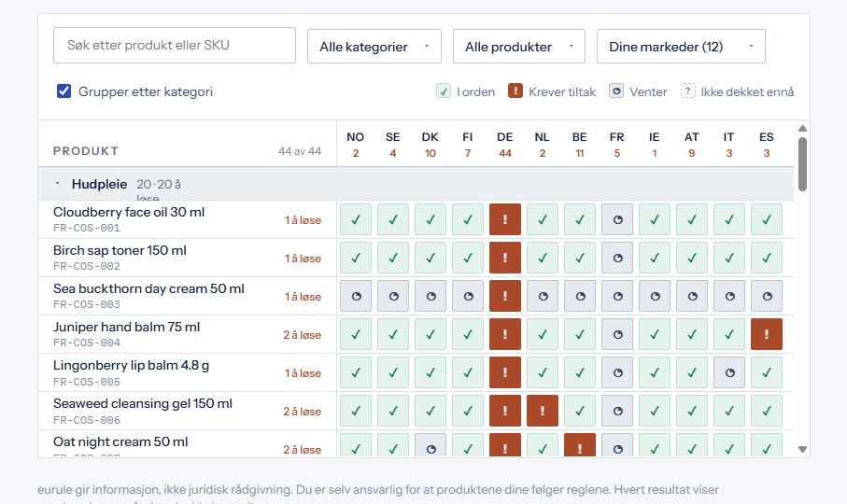The width and height of the screenshot is (847, 504).
Task: Open Lingonberry lip balm 4.8 g product
Action: click(132, 365)
